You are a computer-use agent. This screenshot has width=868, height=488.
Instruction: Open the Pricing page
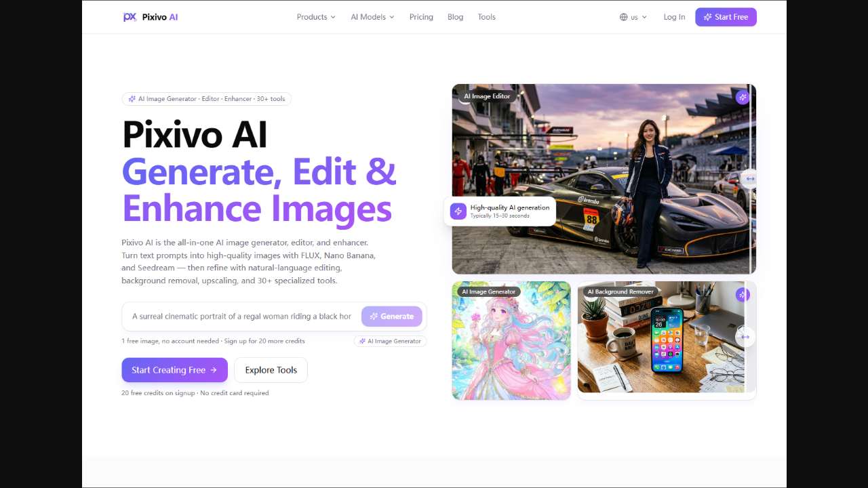click(x=421, y=17)
